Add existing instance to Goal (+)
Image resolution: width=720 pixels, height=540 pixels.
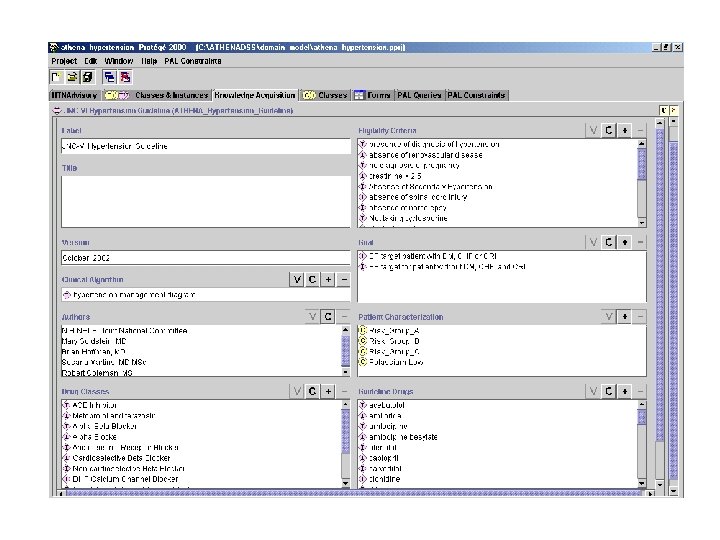click(624, 242)
